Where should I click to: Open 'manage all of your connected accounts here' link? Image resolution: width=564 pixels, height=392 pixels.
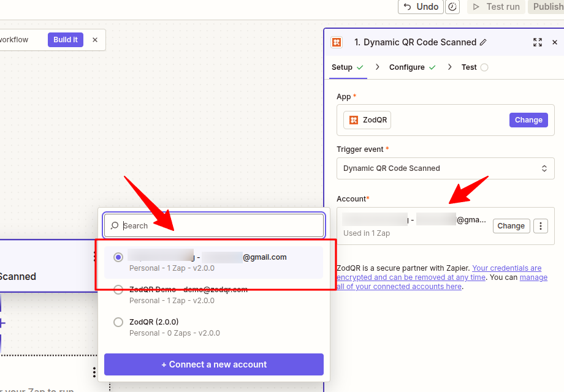442,282
